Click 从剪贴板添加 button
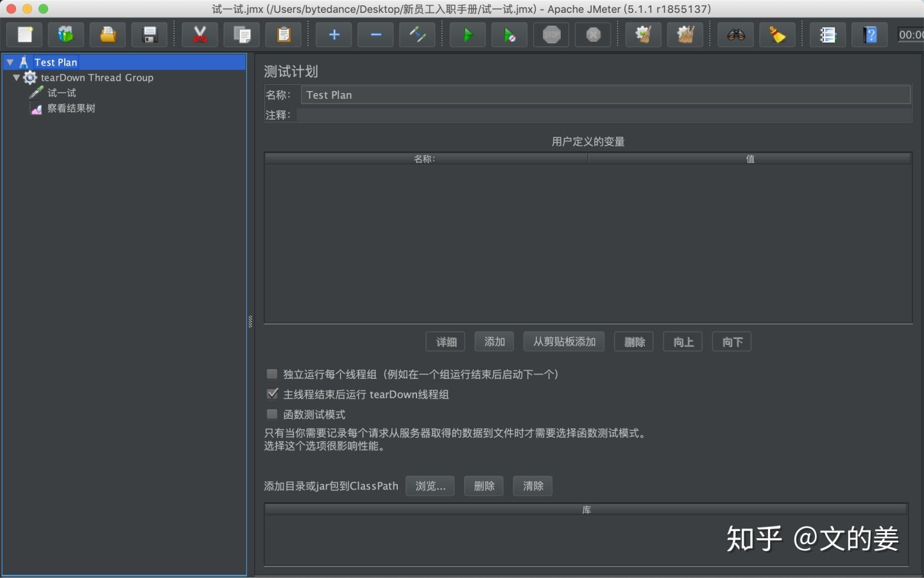924x578 pixels. 564,342
